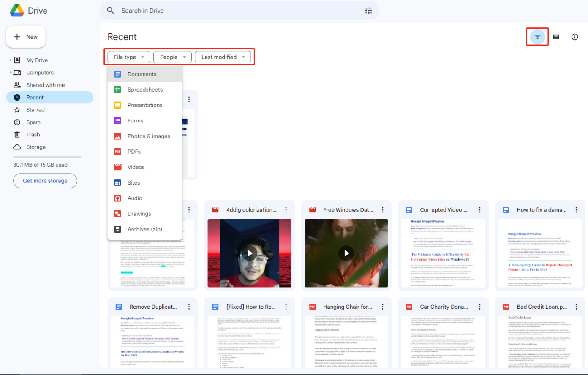This screenshot has height=375, width=588.
Task: Play the 4ddig colorization video thumbnail
Action: point(250,253)
